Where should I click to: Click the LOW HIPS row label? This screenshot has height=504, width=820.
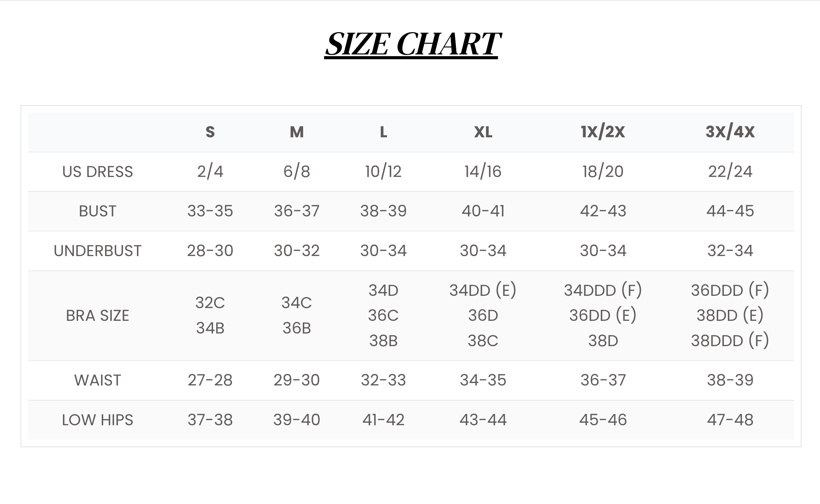98,420
